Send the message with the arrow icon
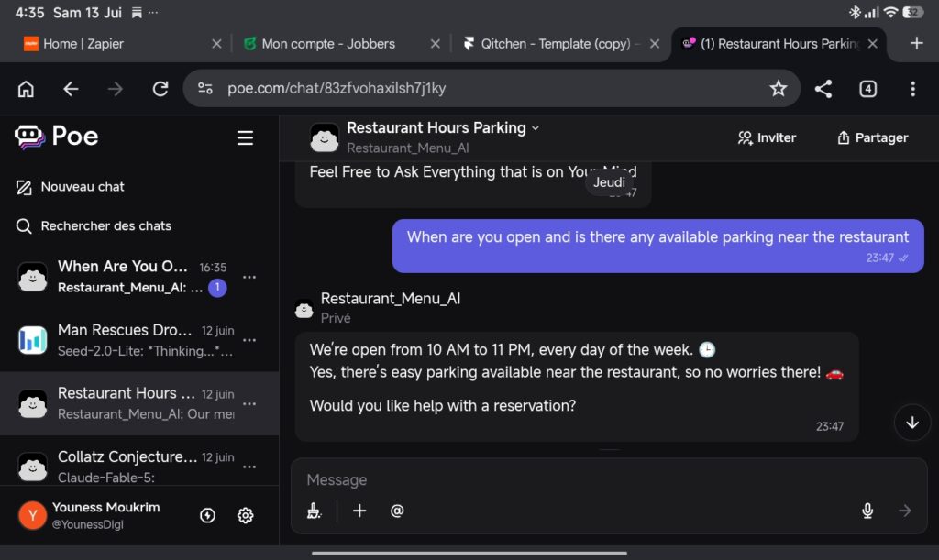Viewport: 939px width, 560px height. 905,511
